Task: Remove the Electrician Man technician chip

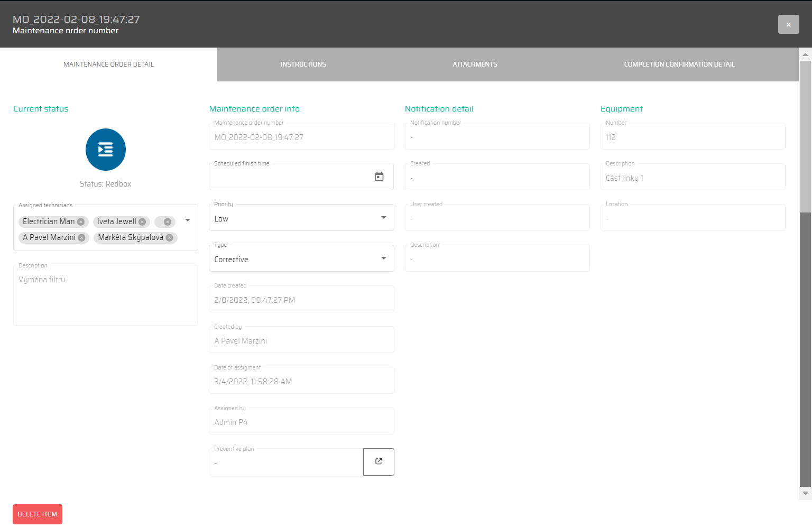Action: 81,222
